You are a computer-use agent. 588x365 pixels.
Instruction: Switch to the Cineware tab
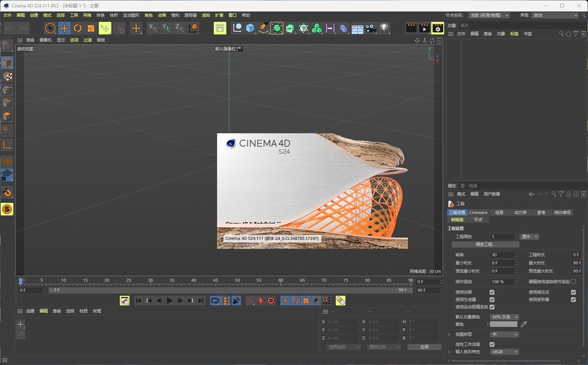tap(478, 212)
